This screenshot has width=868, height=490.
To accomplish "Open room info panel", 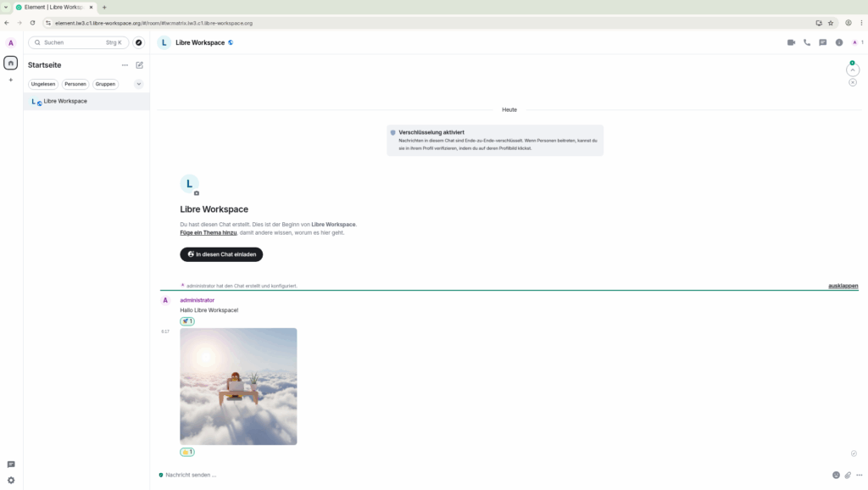I will pyautogui.click(x=839, y=42).
